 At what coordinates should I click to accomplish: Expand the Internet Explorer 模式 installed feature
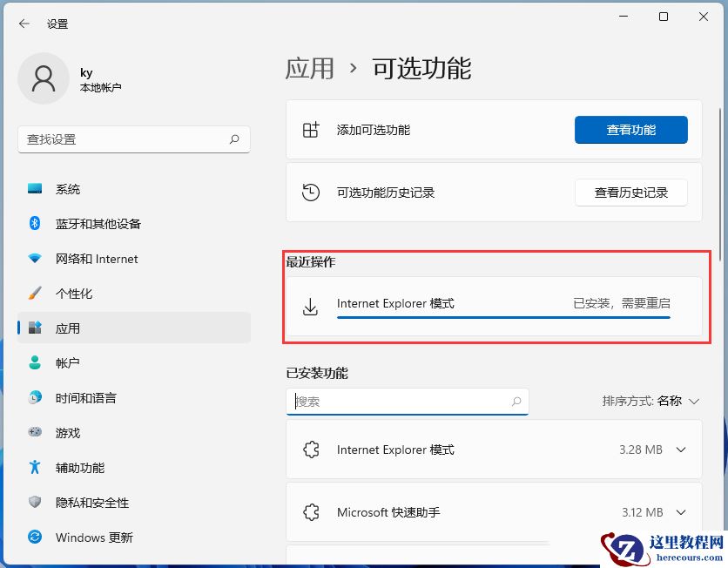[680, 450]
